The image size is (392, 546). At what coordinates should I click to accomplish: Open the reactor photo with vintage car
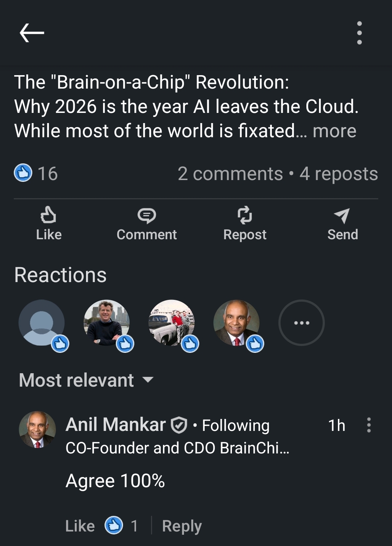coord(172,322)
